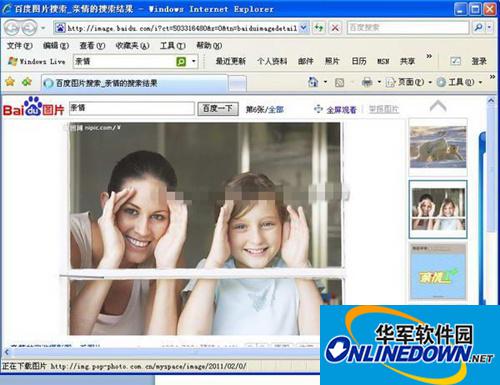Click the up chevron above the thumbnails
500x385 pixels.
tap(438, 106)
